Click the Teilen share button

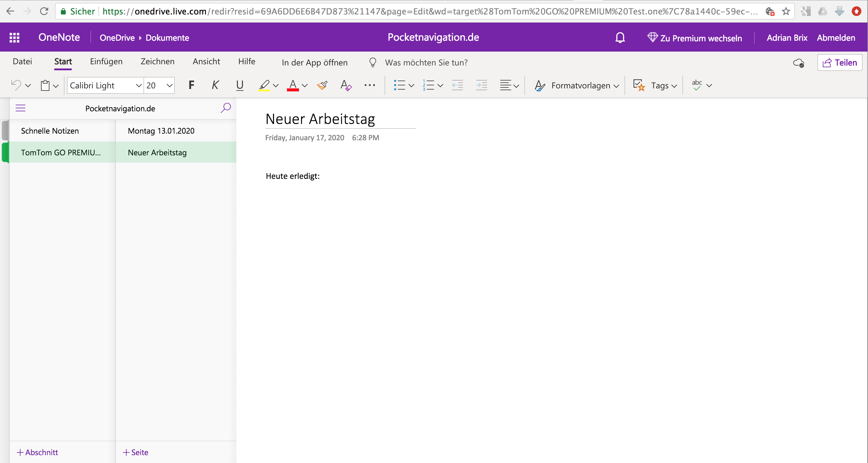[840, 63]
